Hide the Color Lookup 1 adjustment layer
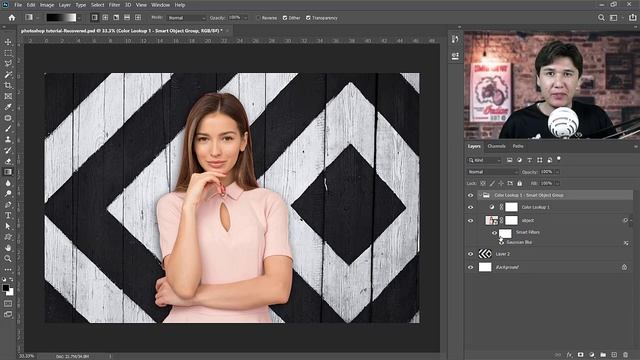The image size is (640, 360). (x=470, y=207)
